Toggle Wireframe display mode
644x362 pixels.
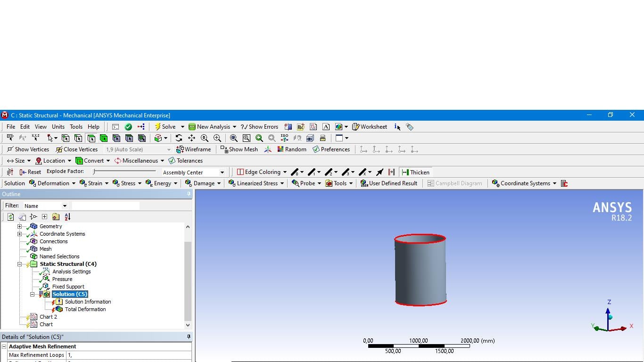point(193,149)
